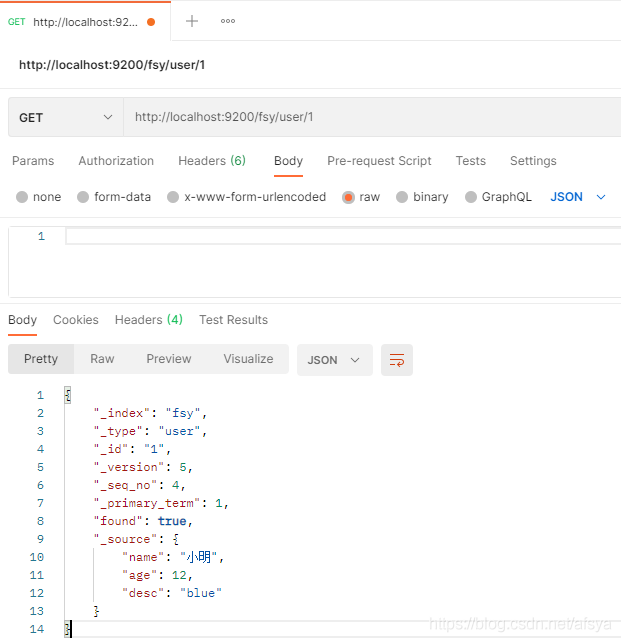The width and height of the screenshot is (621, 642).
Task: Click the Visualize response button
Action: tap(248, 359)
